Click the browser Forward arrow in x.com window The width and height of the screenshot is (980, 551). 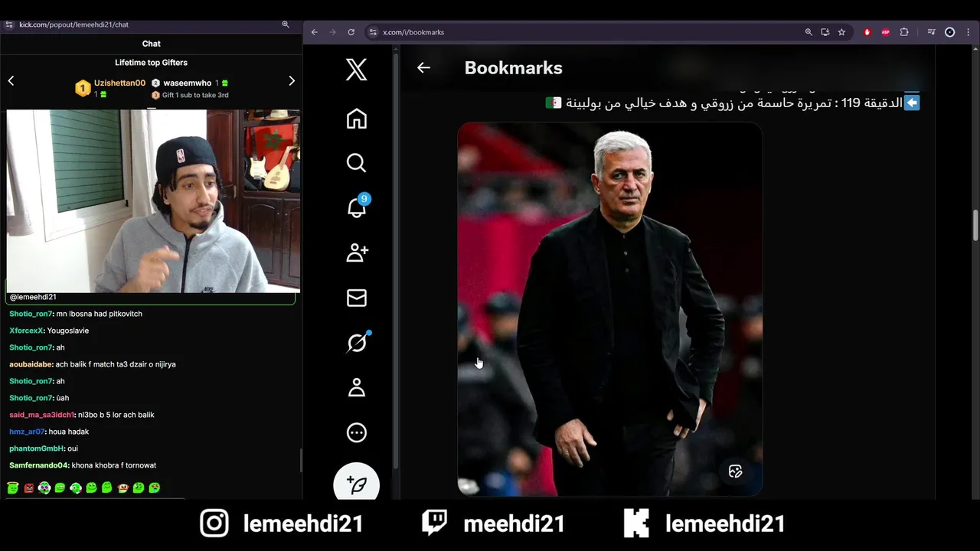pyautogui.click(x=332, y=32)
